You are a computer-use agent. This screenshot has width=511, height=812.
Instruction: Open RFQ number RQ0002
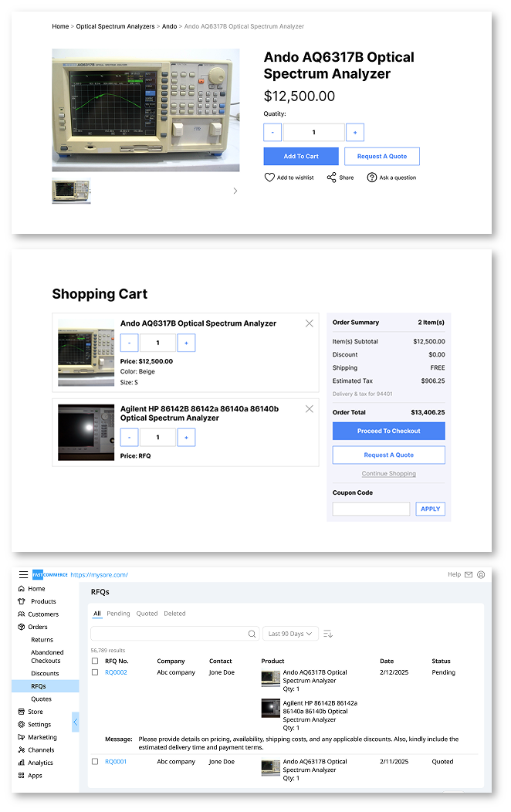click(x=116, y=673)
